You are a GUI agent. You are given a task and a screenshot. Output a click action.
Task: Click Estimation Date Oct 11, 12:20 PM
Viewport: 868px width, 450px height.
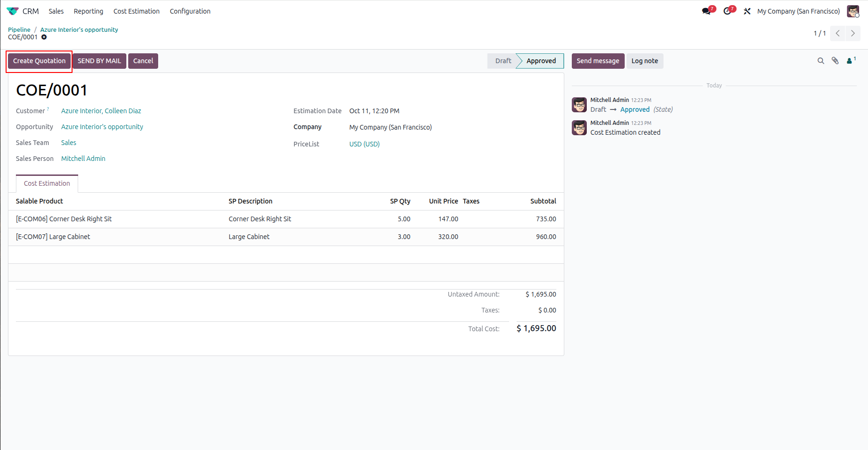pyautogui.click(x=374, y=111)
